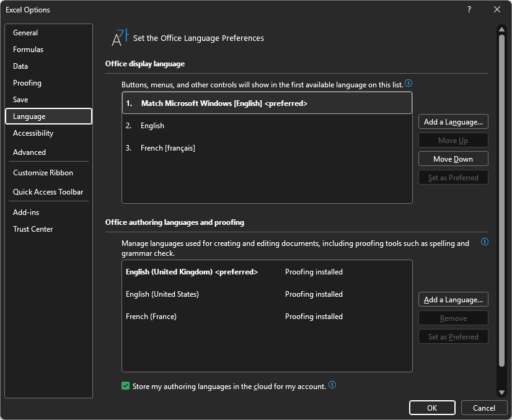Select French (France) authoring language row
The height and width of the screenshot is (420, 512).
pyautogui.click(x=267, y=316)
